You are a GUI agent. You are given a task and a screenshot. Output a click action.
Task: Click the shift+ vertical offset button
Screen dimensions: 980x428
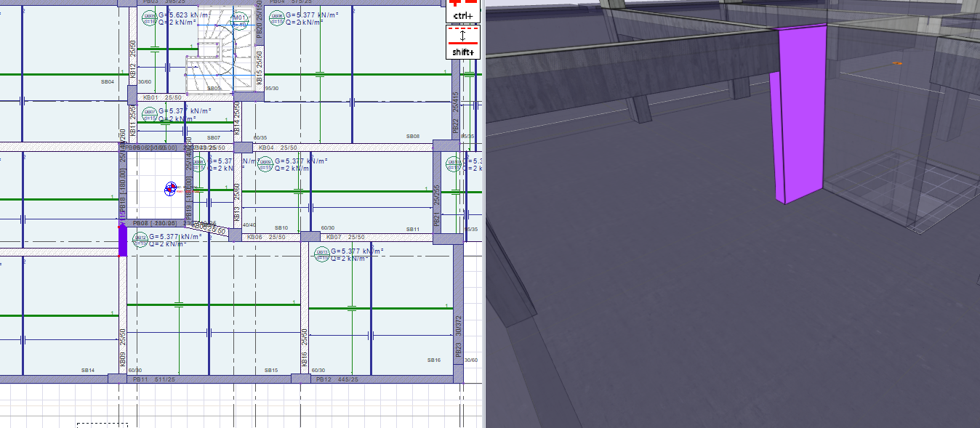(462, 42)
